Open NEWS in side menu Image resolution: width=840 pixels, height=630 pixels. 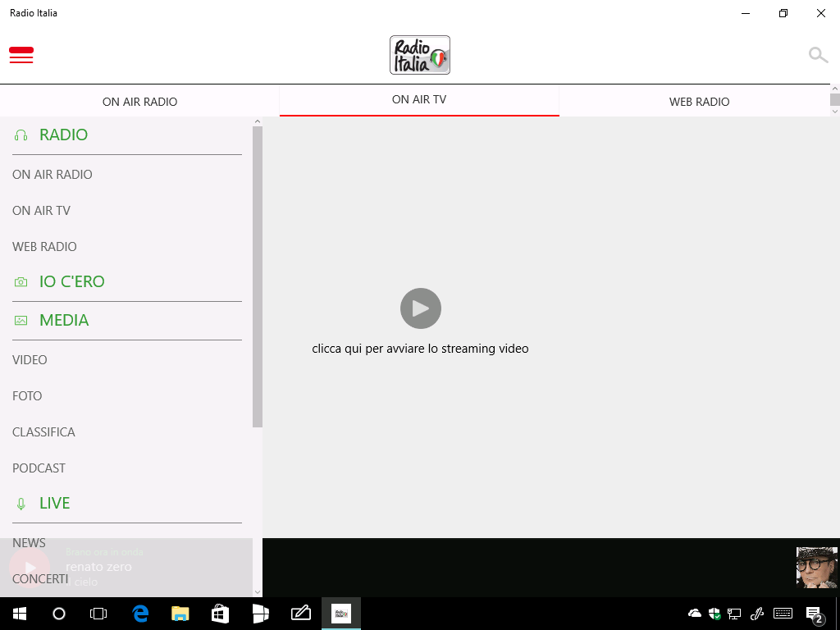[29, 543]
